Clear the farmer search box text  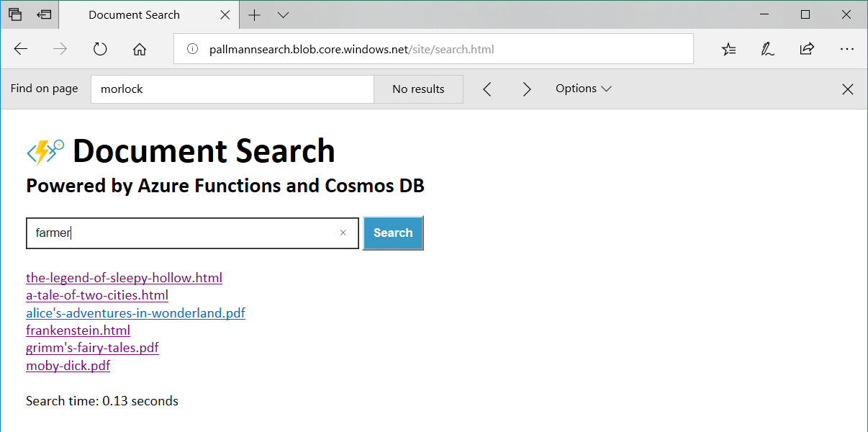pyautogui.click(x=343, y=233)
